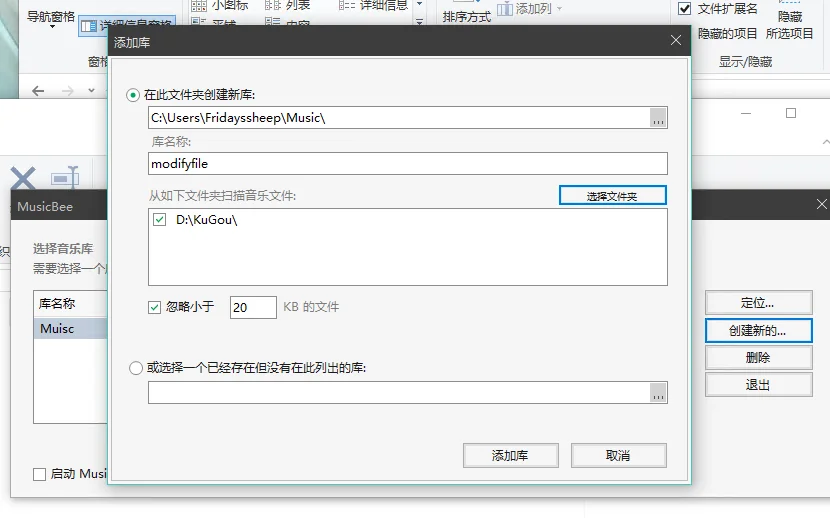Toggle the 忽略小于 checkbox
The width and height of the screenshot is (830, 518).
pyautogui.click(x=155, y=307)
